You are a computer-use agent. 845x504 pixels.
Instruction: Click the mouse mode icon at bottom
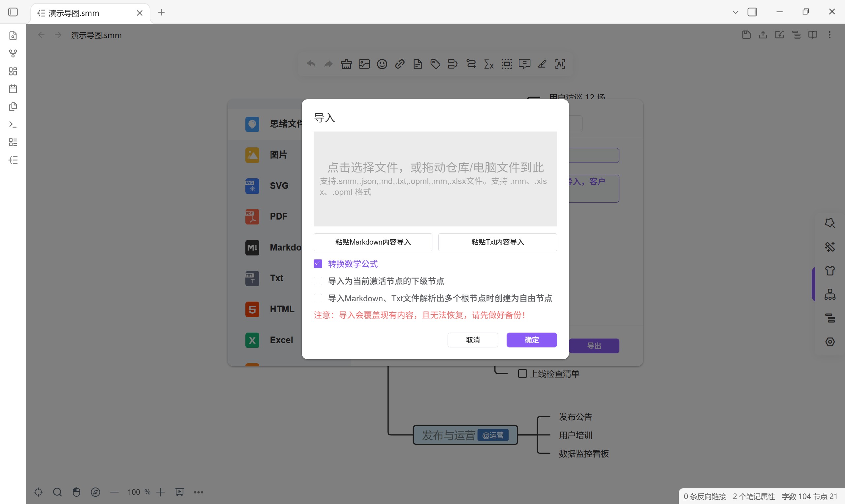point(77,492)
